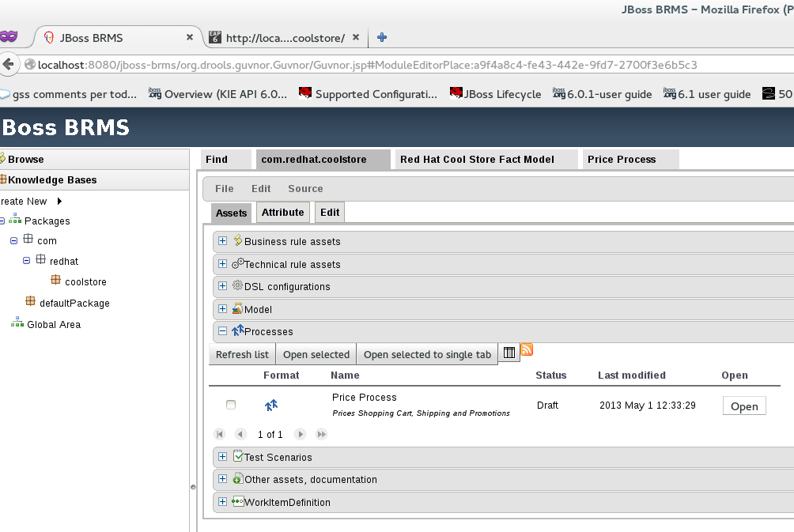The width and height of the screenshot is (794, 532).
Task: Open a new browser tab with plus icon
Action: 382,37
